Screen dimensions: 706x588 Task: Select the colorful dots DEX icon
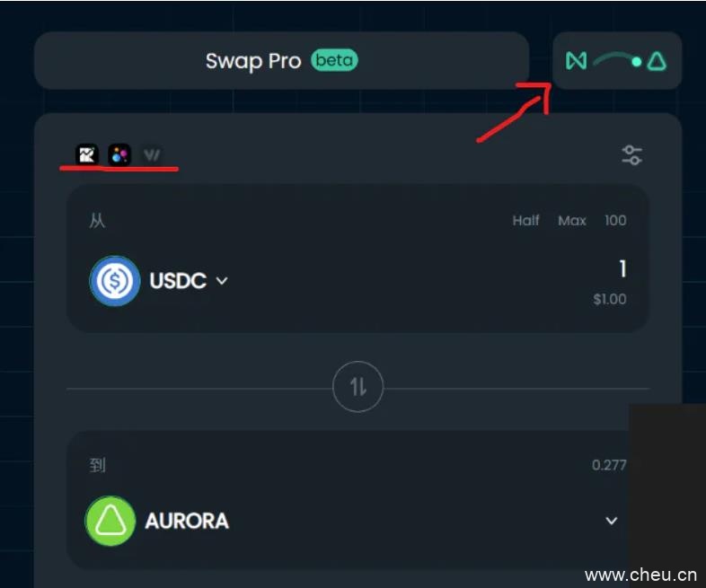(x=119, y=155)
